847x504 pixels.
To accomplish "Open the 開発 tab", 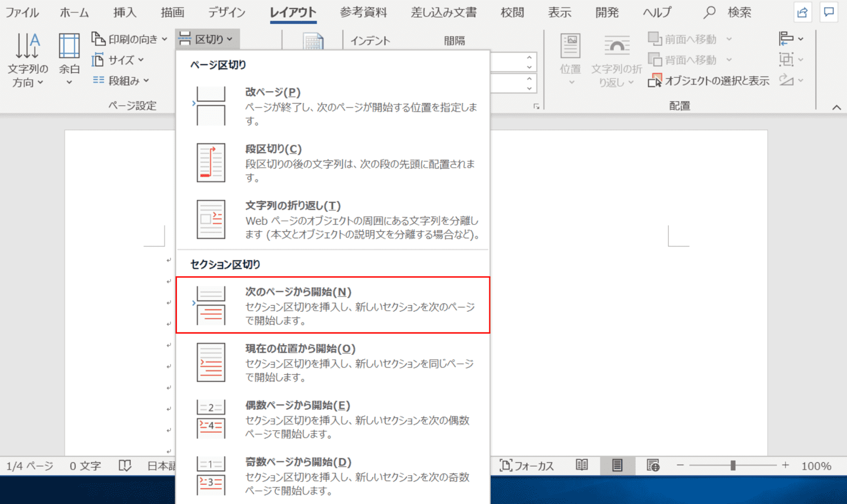I will (607, 12).
